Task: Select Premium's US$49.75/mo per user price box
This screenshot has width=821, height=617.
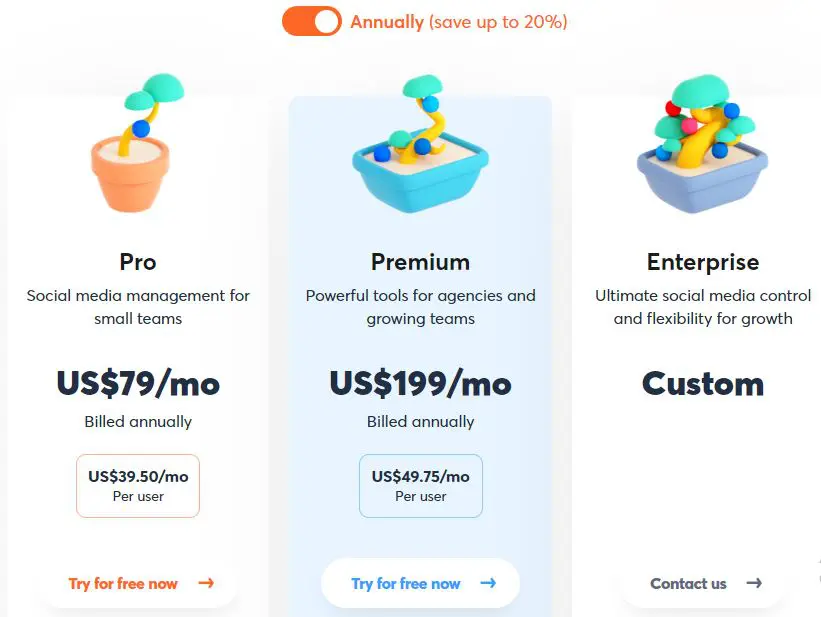Action: 420,486
